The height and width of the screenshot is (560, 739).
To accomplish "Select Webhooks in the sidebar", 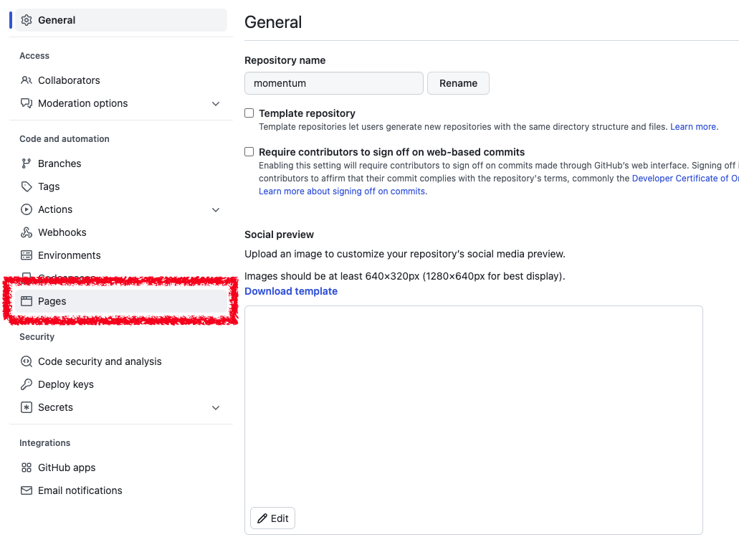I will click(120, 232).
